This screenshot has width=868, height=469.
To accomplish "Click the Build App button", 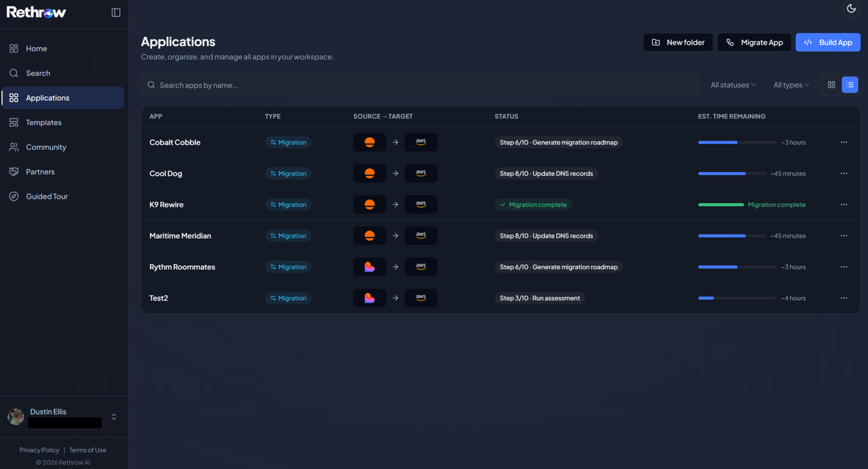I will (828, 42).
